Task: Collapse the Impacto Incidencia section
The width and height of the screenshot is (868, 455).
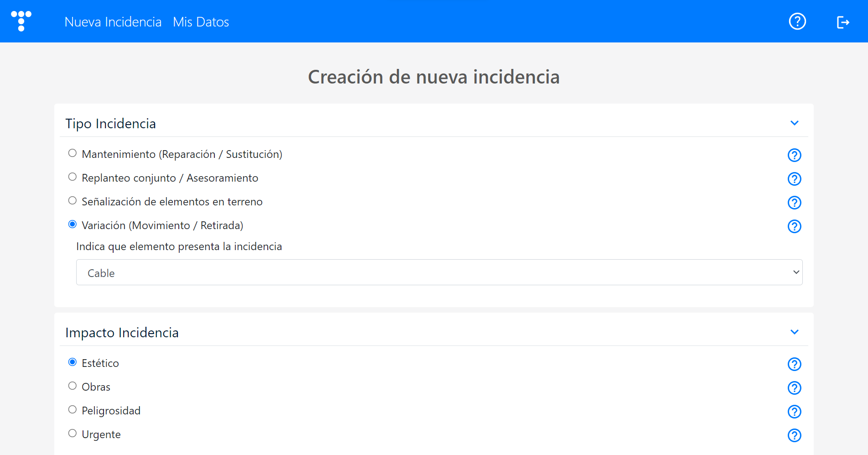Action: tap(794, 332)
